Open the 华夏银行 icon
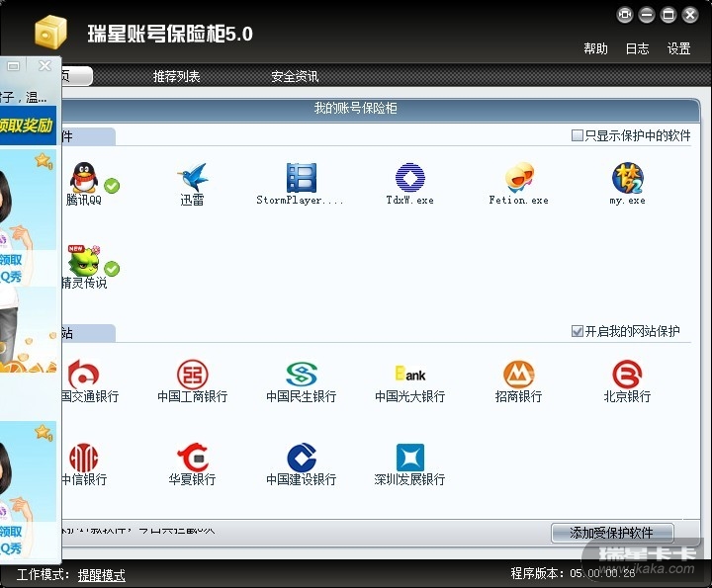 click(193, 458)
